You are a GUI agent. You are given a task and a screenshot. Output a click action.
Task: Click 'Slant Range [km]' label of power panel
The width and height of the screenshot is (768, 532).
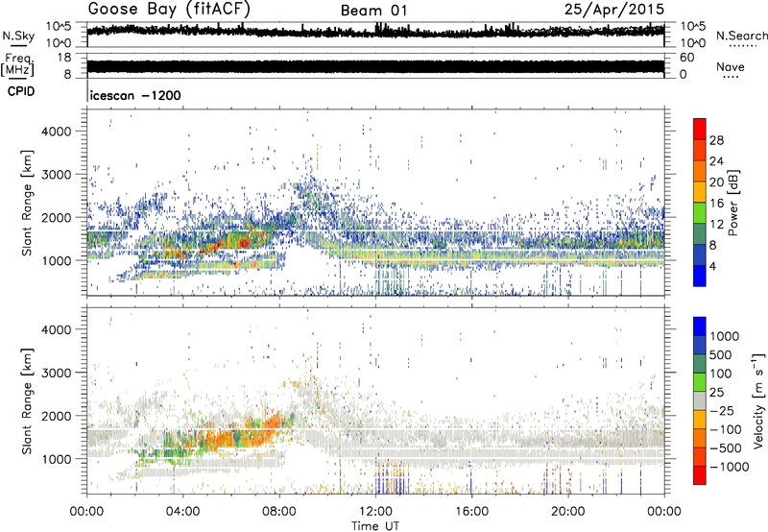[x=28, y=203]
